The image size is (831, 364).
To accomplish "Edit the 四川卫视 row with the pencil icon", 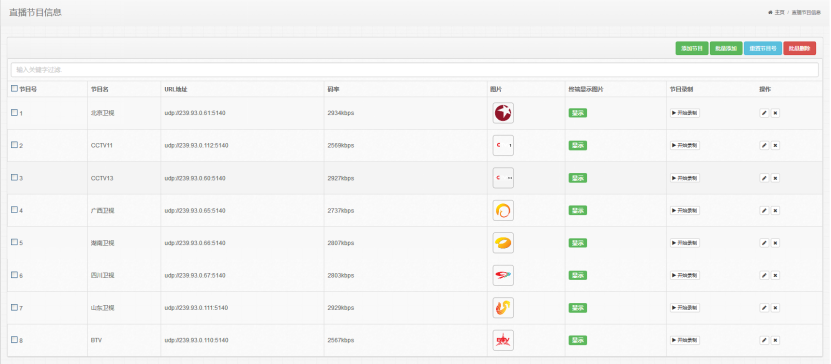I will pyautogui.click(x=764, y=275).
